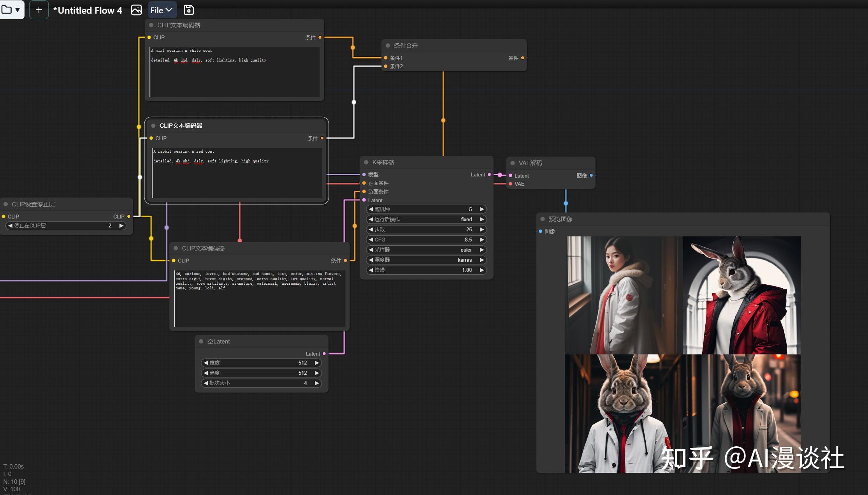This screenshot has height=495, width=868.
Task: Toggle collapse dot on 条件合并 node
Action: 388,46
